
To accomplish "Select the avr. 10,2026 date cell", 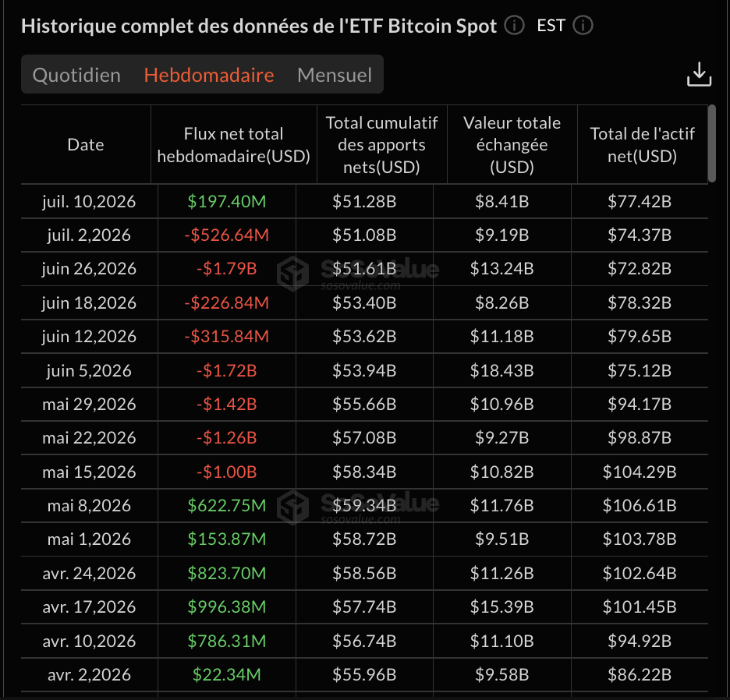I will [x=89, y=642].
